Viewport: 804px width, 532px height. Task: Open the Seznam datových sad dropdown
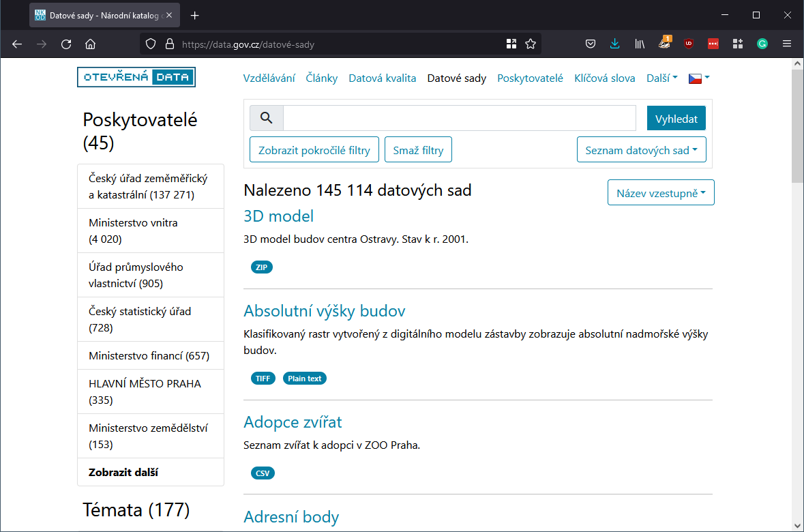click(641, 149)
